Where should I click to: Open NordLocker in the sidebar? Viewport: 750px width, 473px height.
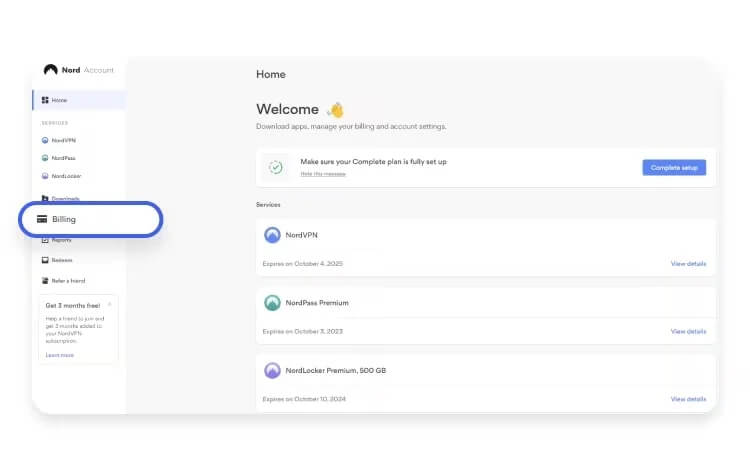pyautogui.click(x=66, y=176)
